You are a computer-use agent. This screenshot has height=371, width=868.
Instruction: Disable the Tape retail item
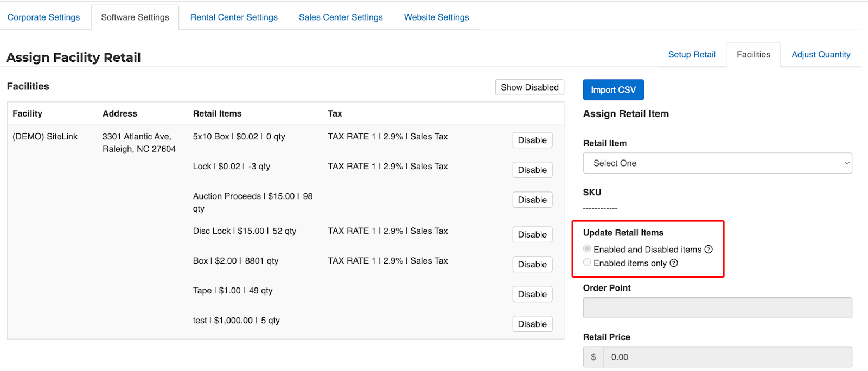click(532, 295)
